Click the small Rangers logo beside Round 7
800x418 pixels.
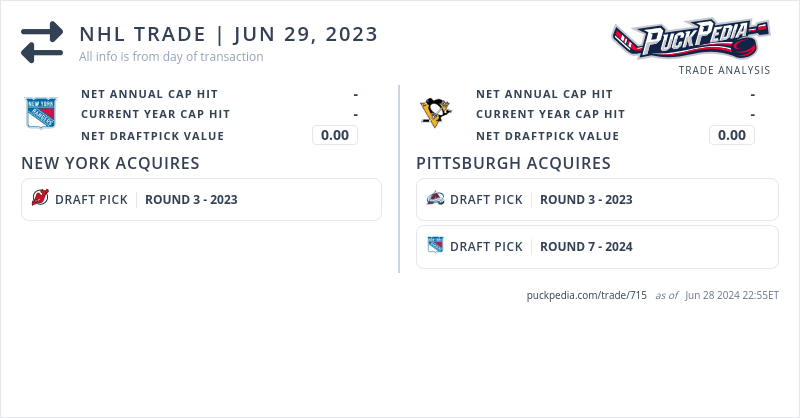(435, 246)
